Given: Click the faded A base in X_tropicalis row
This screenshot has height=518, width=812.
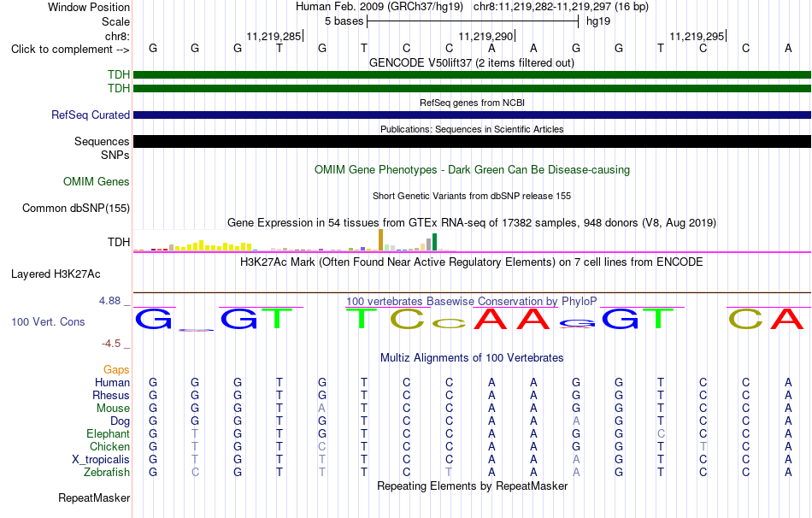Looking at the screenshot, I should [x=576, y=460].
